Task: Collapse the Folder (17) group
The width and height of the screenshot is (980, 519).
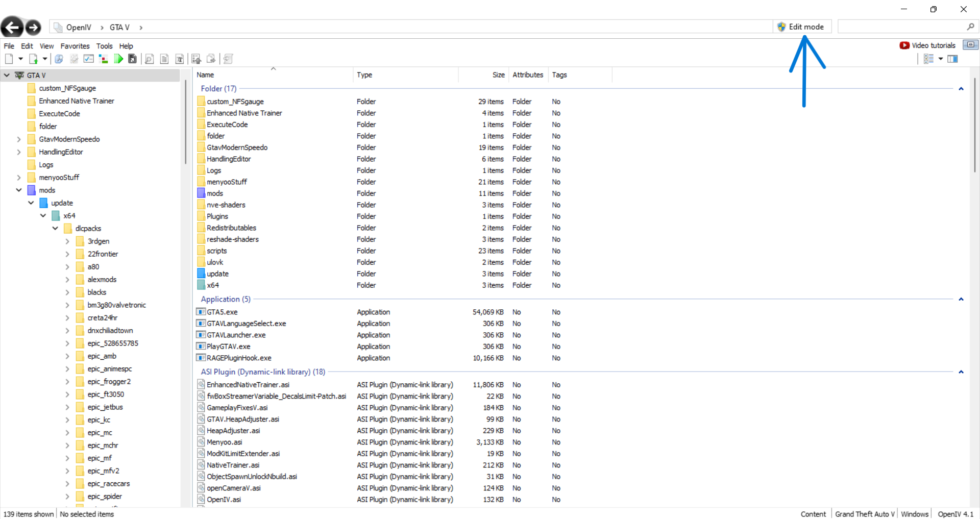Action: (961, 89)
